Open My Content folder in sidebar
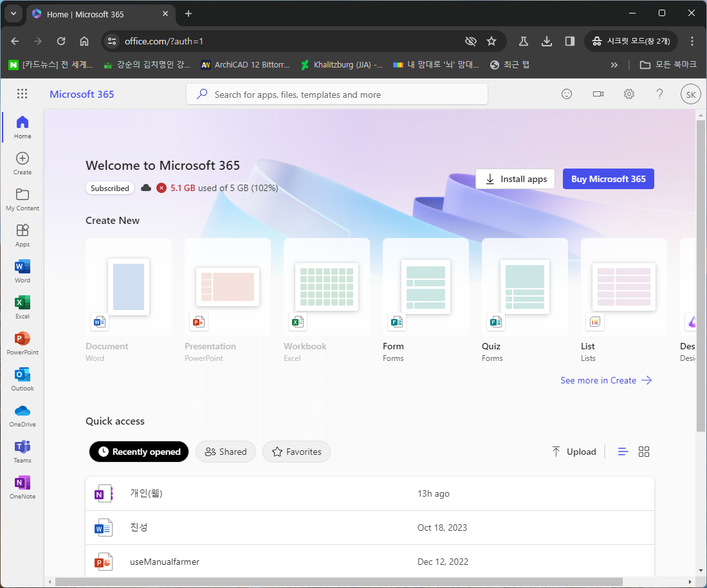Image resolution: width=707 pixels, height=588 pixels. point(22,199)
